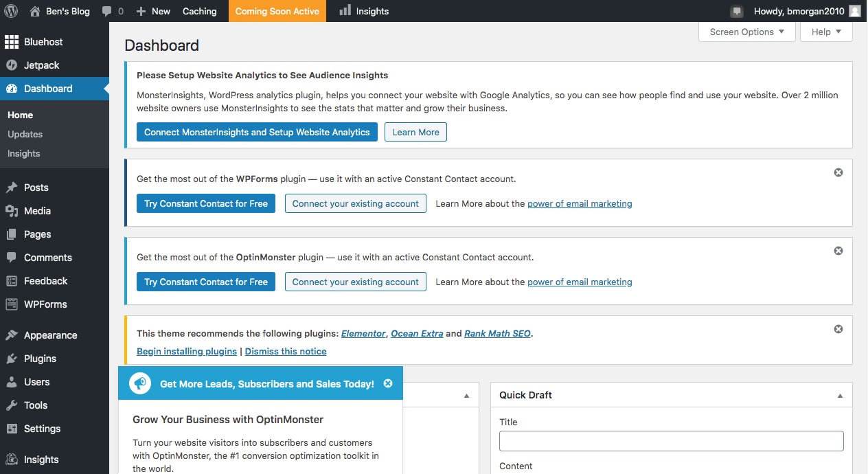Click the Tools wrench icon
Viewport: 868px width, 474px height.
pos(12,405)
